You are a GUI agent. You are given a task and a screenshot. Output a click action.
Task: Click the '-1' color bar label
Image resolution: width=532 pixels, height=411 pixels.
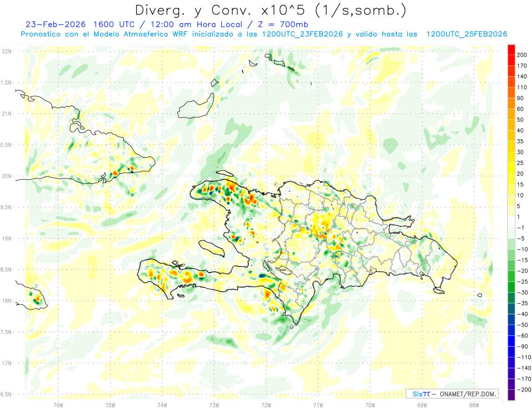(x=521, y=228)
